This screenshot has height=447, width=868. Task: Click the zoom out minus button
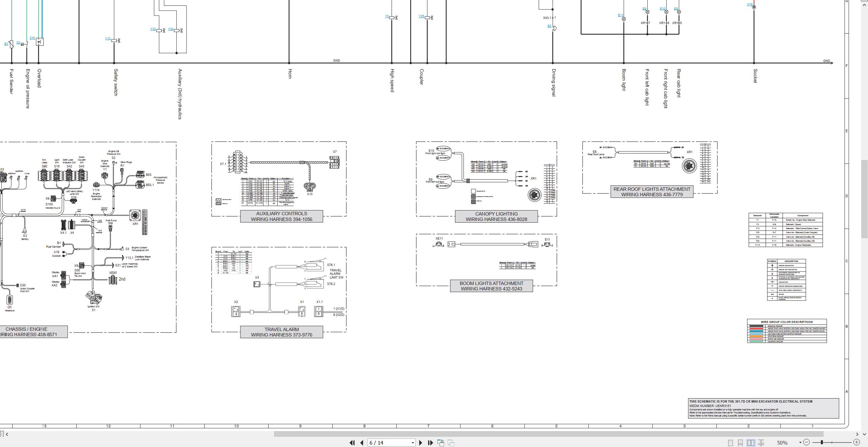pyautogui.click(x=807, y=442)
